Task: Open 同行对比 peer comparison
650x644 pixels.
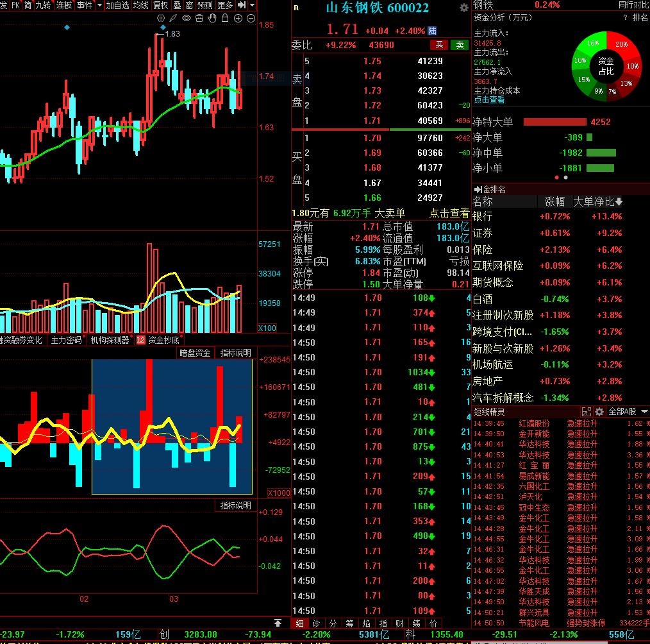Action: coord(633,5)
